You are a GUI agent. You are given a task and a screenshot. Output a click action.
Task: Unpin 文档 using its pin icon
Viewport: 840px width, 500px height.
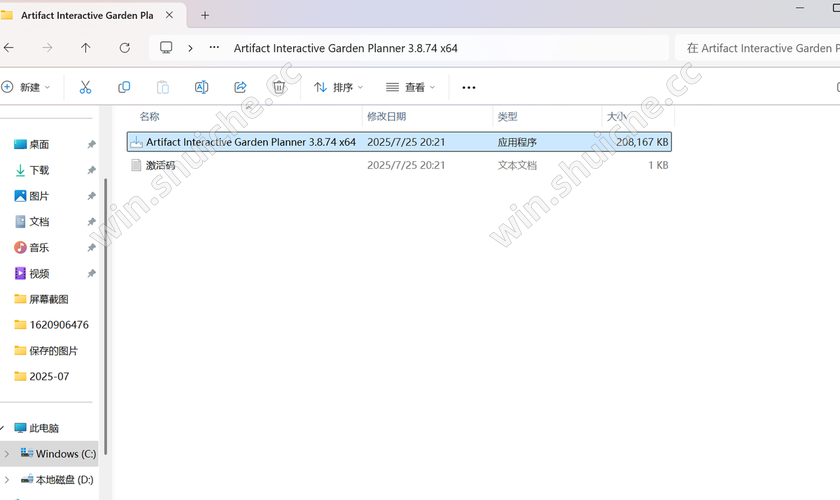[92, 222]
